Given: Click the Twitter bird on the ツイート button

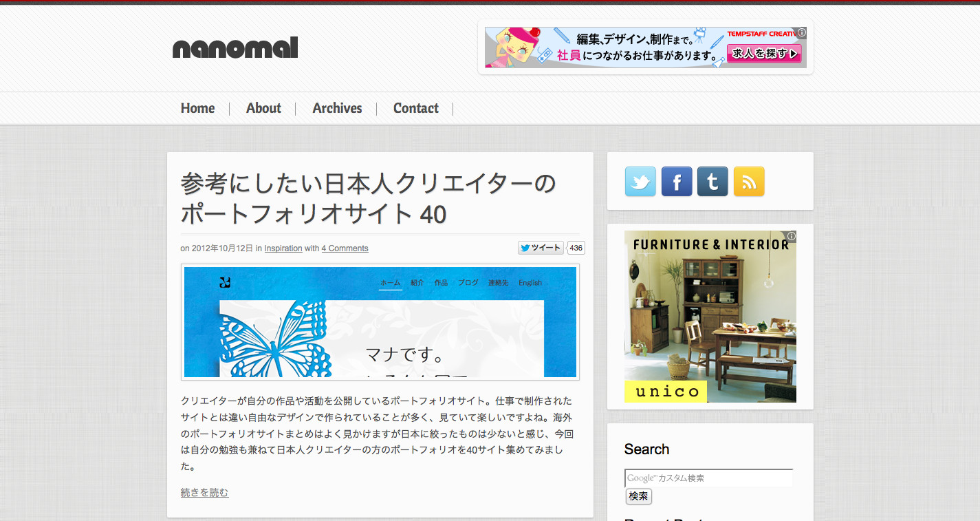Looking at the screenshot, I should tap(525, 247).
